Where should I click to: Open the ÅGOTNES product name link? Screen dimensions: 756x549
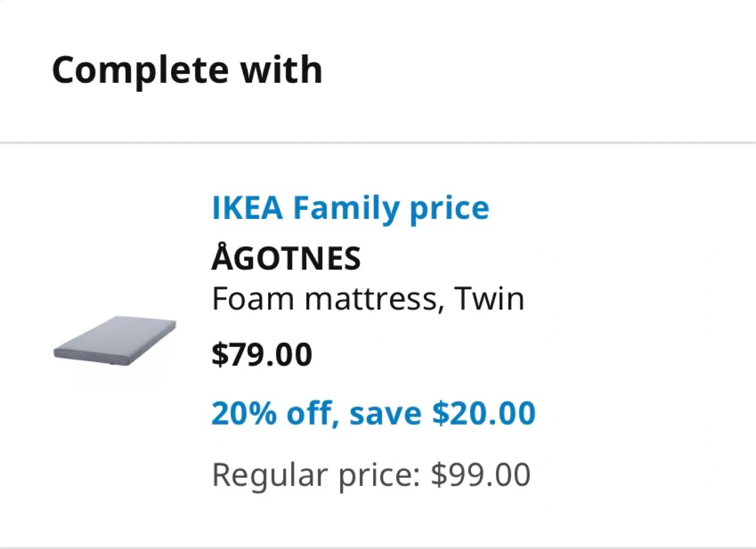[286, 258]
